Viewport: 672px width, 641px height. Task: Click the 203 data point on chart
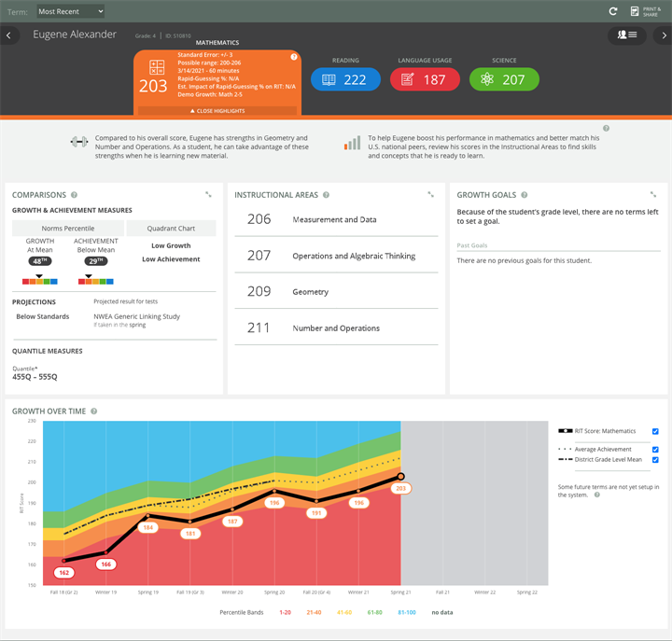coord(401,477)
